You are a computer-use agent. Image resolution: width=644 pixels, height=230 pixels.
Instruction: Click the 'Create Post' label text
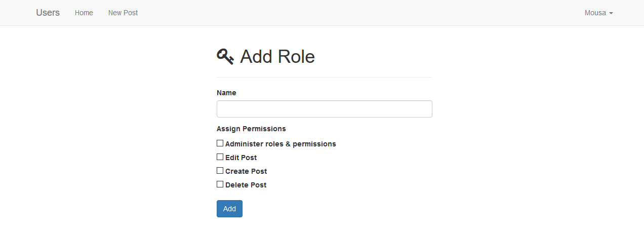246,171
